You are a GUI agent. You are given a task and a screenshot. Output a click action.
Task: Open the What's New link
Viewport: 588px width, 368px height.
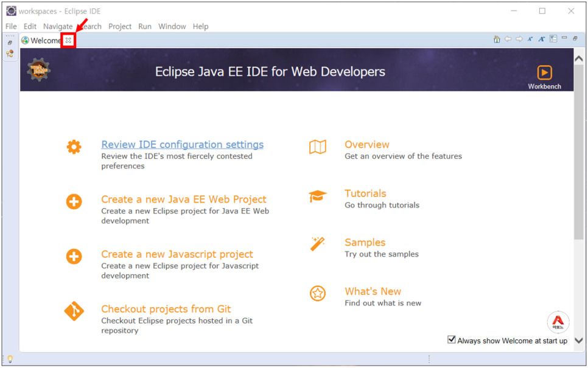click(373, 291)
